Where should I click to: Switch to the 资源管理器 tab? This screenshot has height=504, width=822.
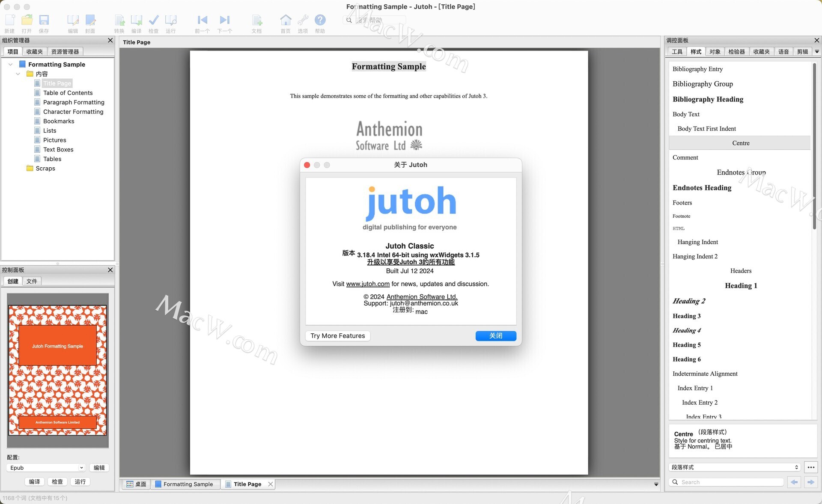pos(65,52)
